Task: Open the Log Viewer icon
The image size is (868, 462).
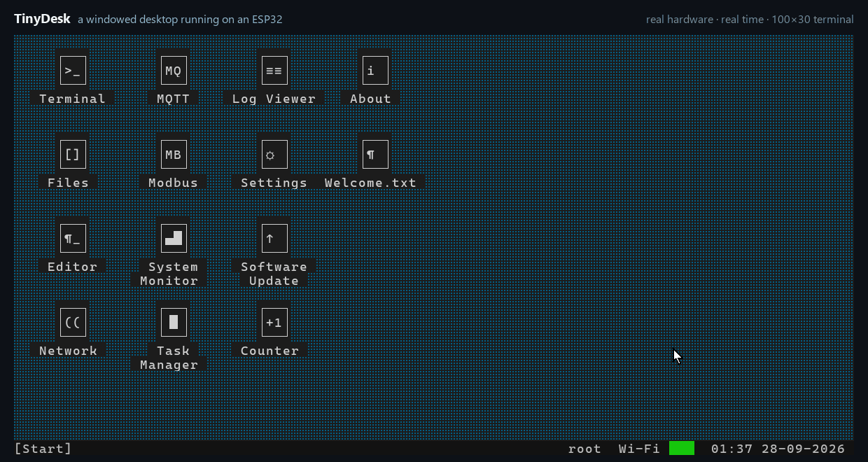Action: tap(274, 71)
